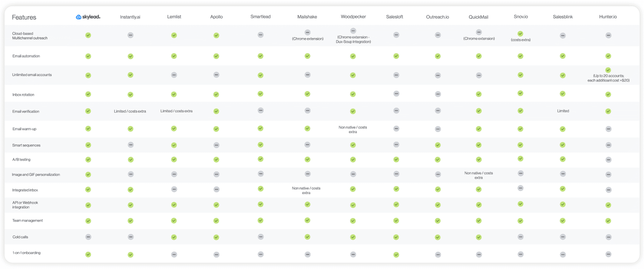
Task: Click QuickMail's 'Non native / costs extra' cell
Action: 479,175
